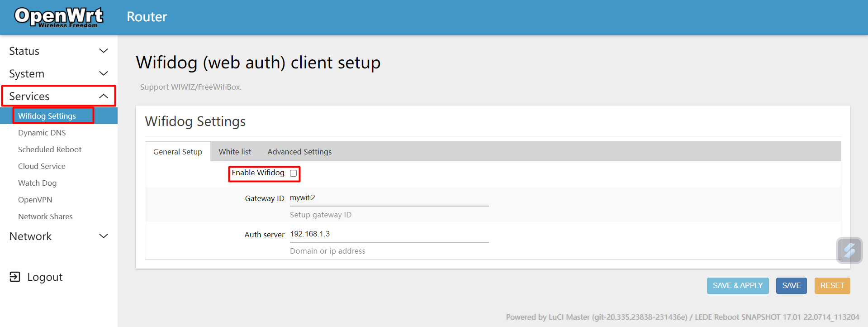The width and height of the screenshot is (868, 327).
Task: Go to Dynamic DNS page
Action: click(x=42, y=133)
